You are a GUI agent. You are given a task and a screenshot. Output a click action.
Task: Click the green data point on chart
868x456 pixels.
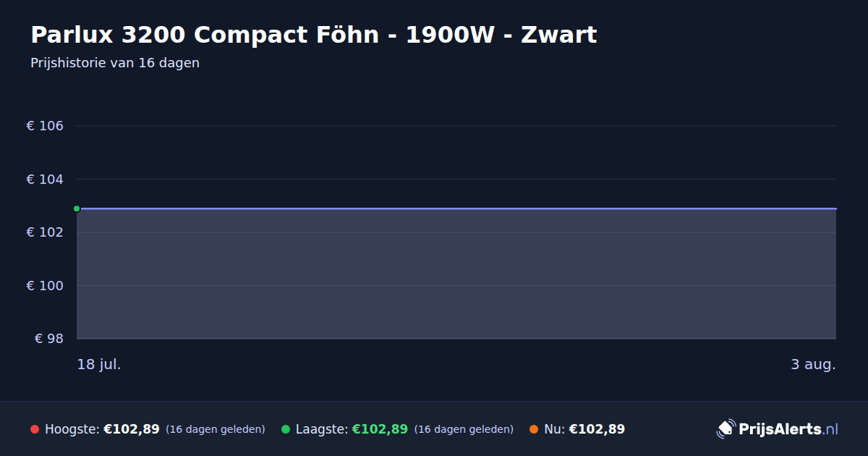point(77,208)
